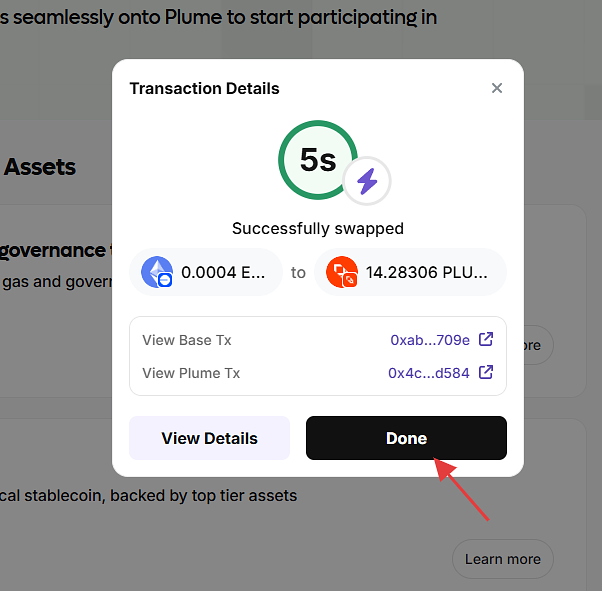Screen dimensions: 602x591
Task: Click the View Base Tx label
Action: coord(187,340)
